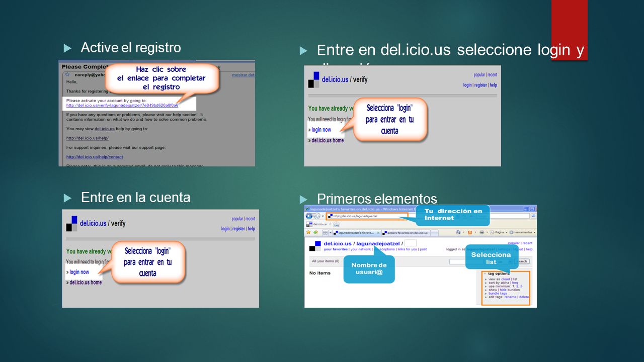Screen dimensions: 644x362
Task: Click 'mostrar detalles' link in the email
Action: click(243, 75)
